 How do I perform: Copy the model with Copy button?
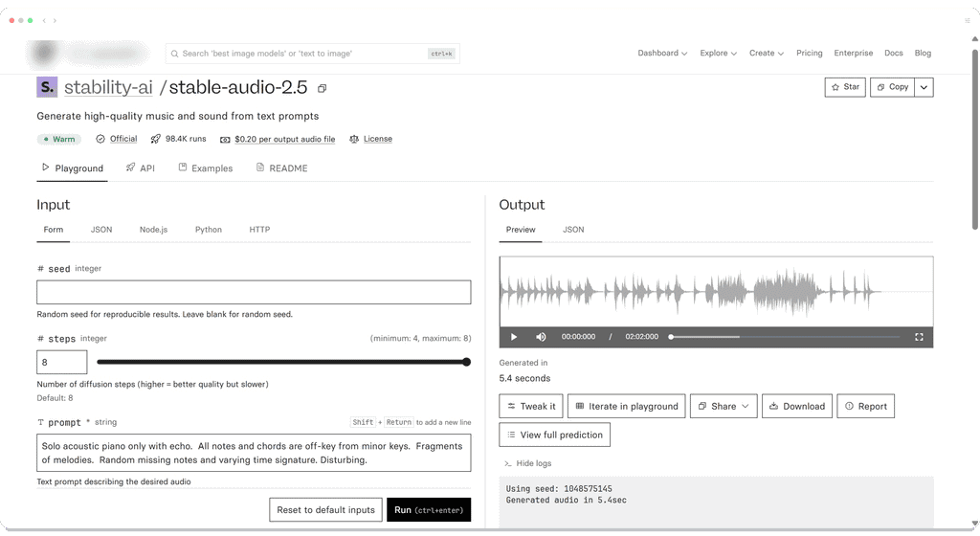(x=892, y=87)
